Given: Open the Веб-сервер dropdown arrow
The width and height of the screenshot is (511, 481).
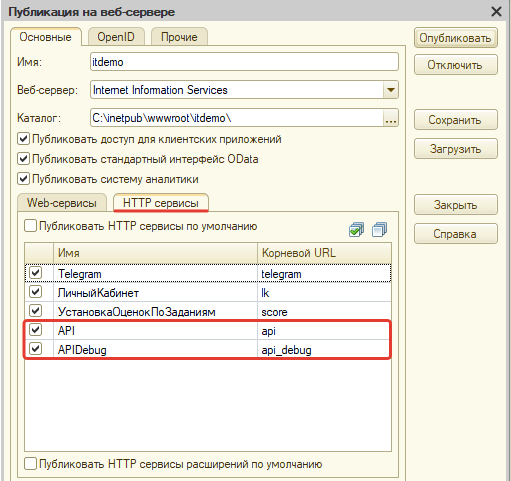Looking at the screenshot, I should click(391, 90).
